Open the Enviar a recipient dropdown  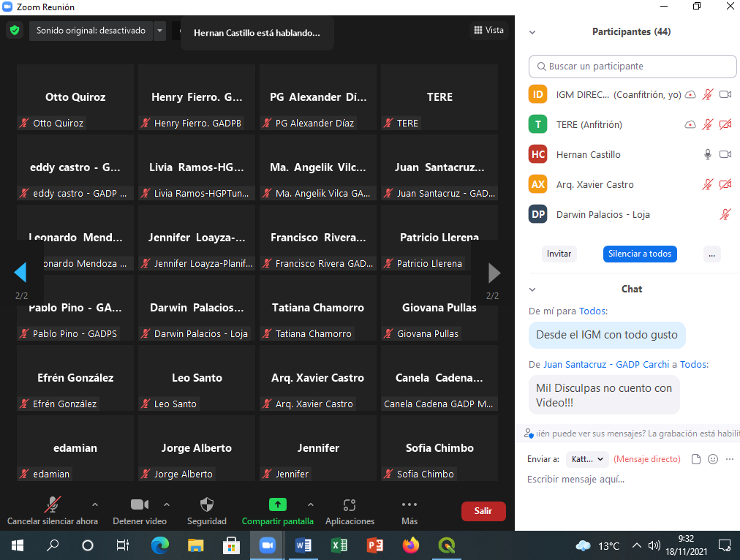pos(589,459)
